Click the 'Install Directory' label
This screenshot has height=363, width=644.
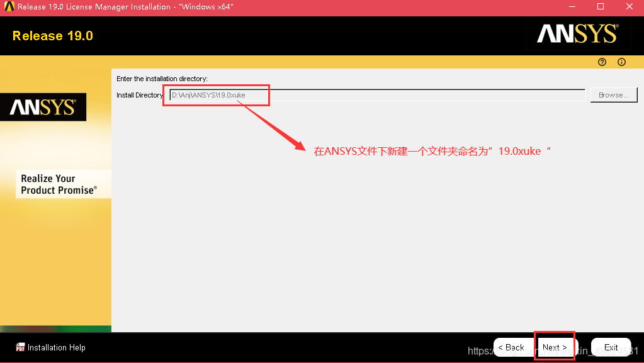click(x=140, y=95)
